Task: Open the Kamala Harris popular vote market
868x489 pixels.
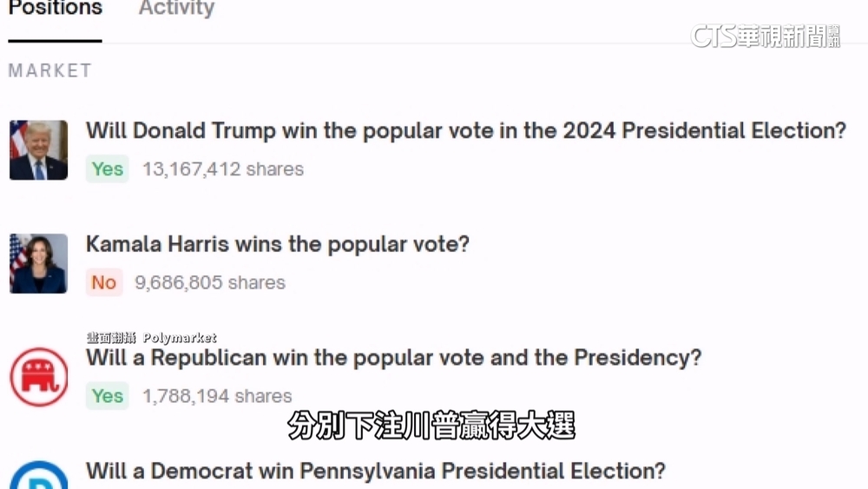Action: pyautogui.click(x=277, y=244)
